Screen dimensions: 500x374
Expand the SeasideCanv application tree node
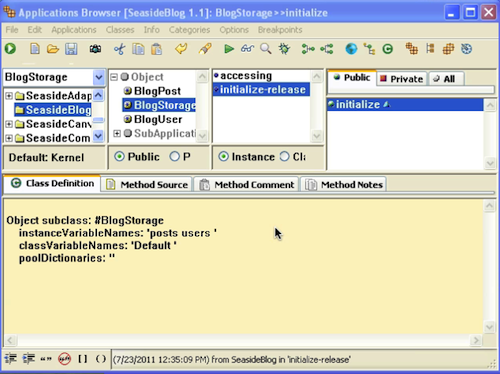pyautogui.click(x=9, y=124)
